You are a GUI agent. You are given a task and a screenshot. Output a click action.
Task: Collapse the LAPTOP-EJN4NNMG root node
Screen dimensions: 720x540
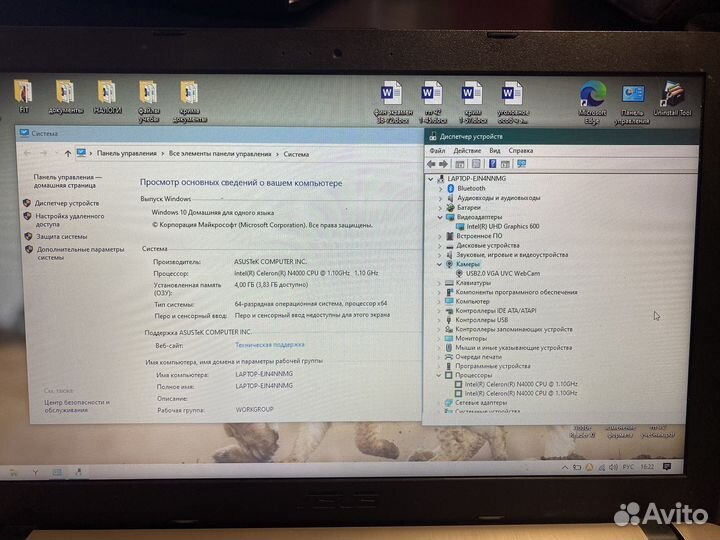431,179
